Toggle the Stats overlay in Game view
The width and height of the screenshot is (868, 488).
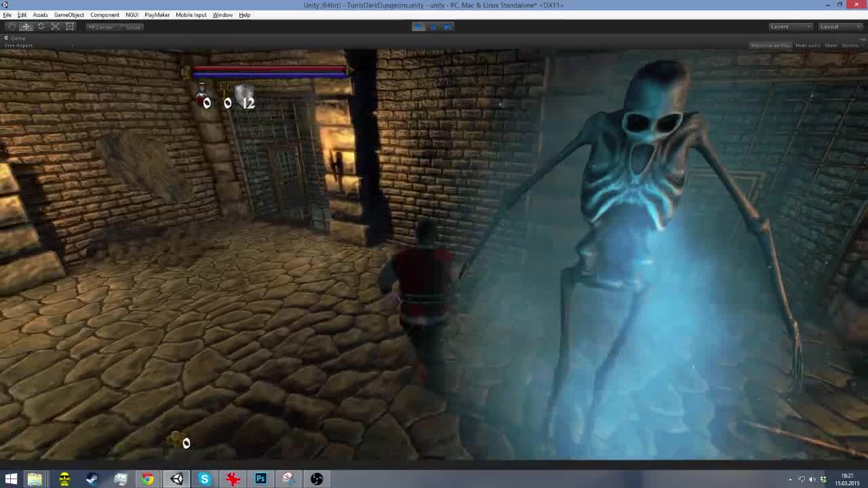click(x=830, y=45)
